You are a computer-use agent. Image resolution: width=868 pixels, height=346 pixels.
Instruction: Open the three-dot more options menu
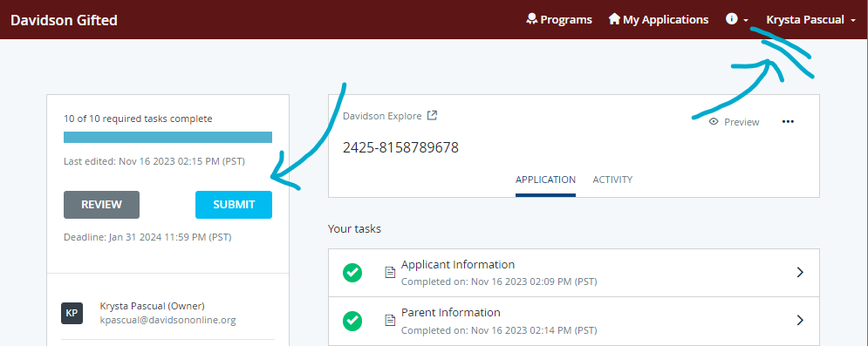pos(788,122)
